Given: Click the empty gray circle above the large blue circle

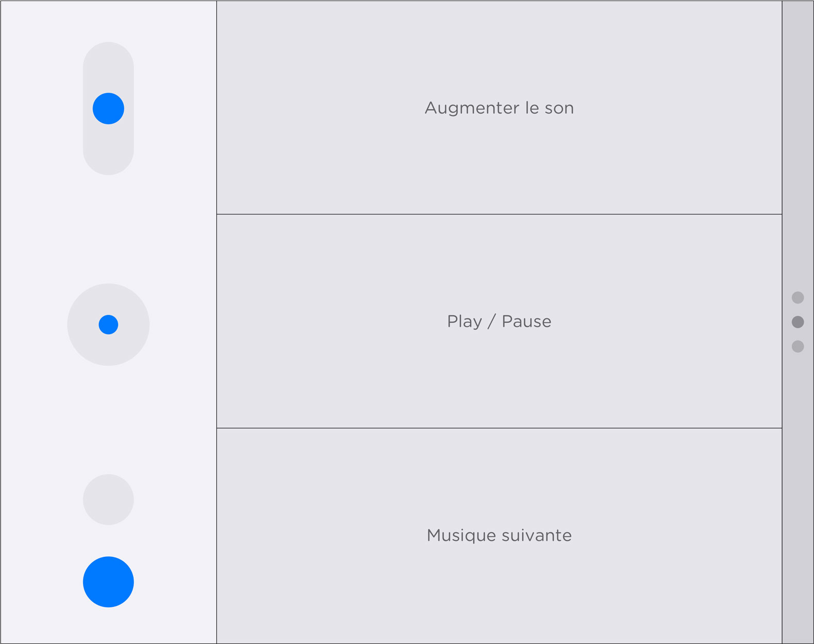Looking at the screenshot, I should tap(108, 500).
